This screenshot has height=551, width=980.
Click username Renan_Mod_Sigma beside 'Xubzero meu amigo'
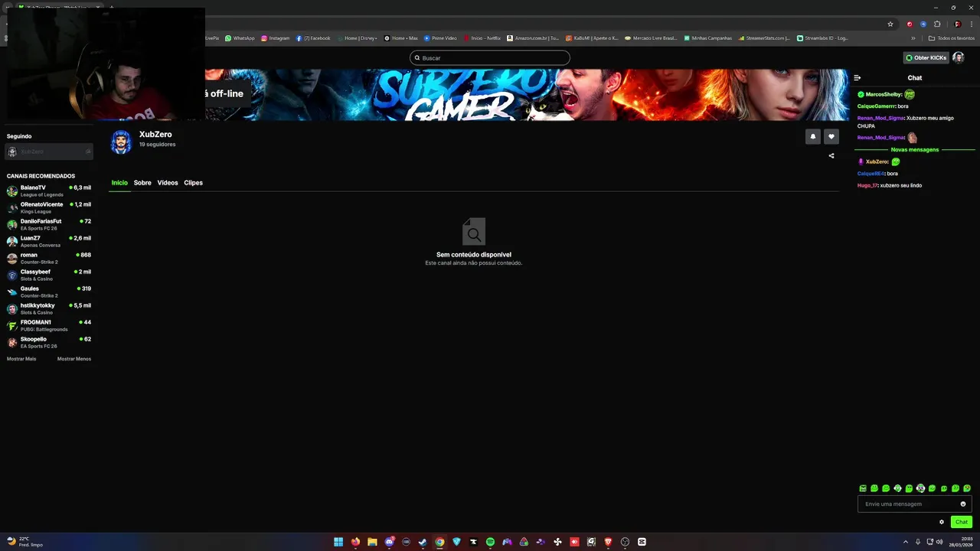(880, 119)
